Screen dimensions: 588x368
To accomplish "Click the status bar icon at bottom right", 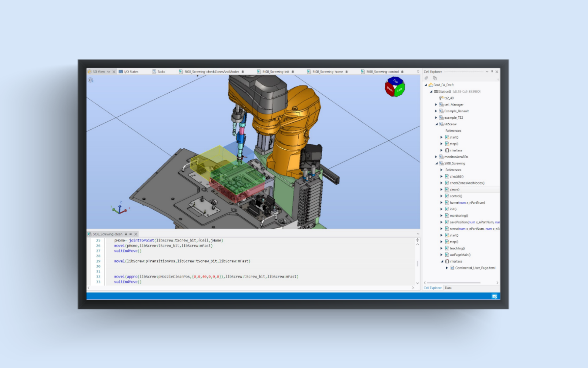I will (494, 296).
